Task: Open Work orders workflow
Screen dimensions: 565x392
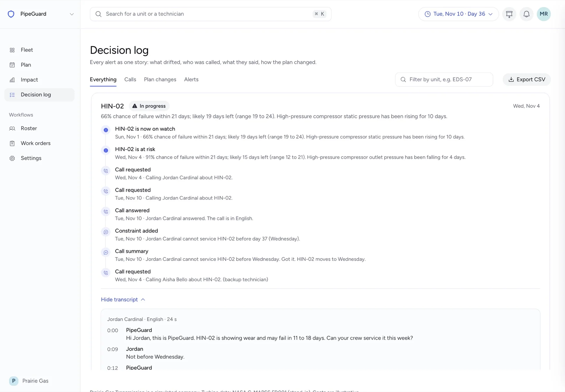Action: pos(39,143)
